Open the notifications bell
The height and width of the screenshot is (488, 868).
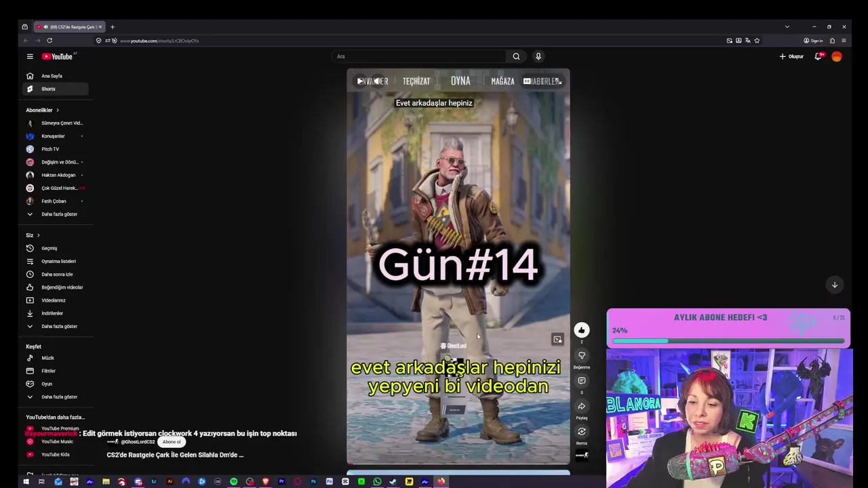[x=818, y=56]
